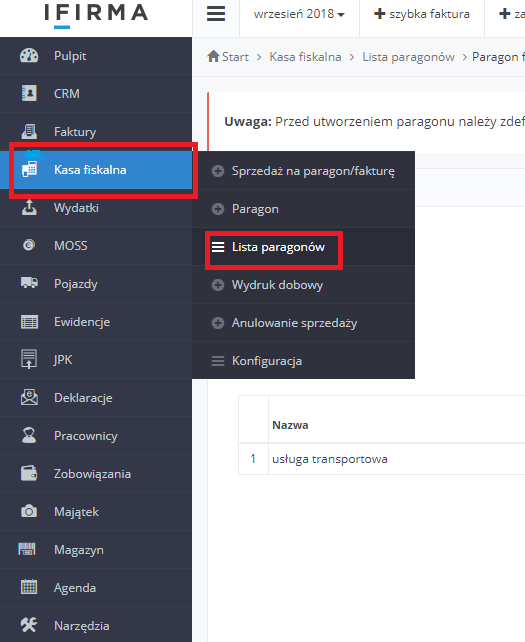Click the szybka faktura button

(422, 14)
